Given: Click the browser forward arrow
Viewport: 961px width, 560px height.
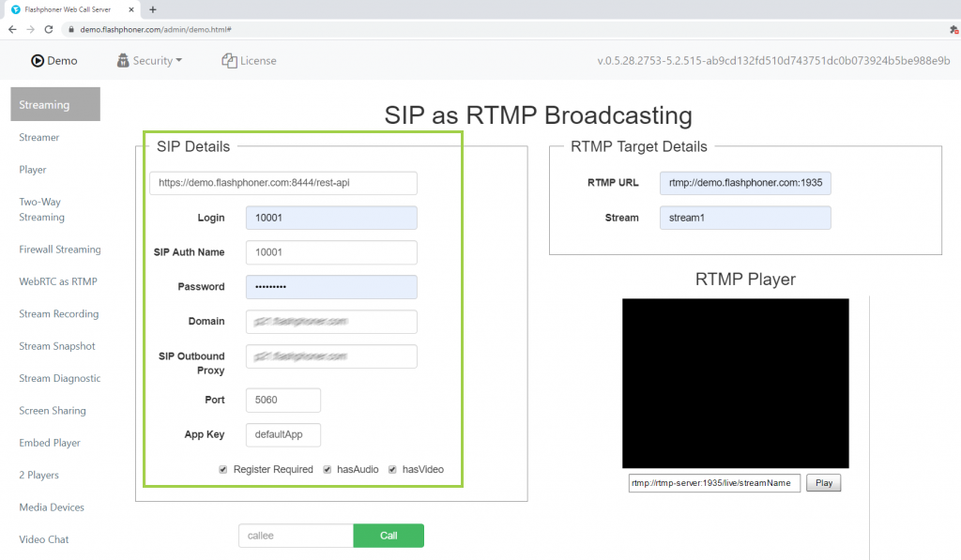Looking at the screenshot, I should click(x=31, y=29).
